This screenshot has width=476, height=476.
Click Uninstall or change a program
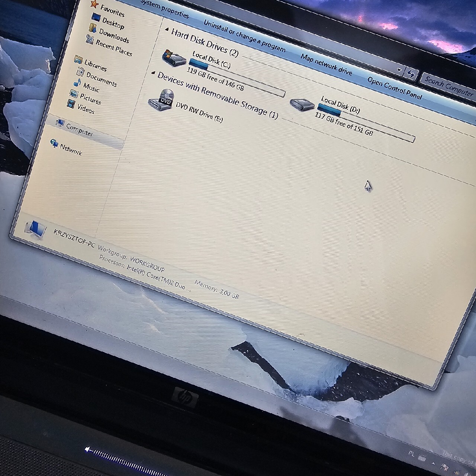244,36
